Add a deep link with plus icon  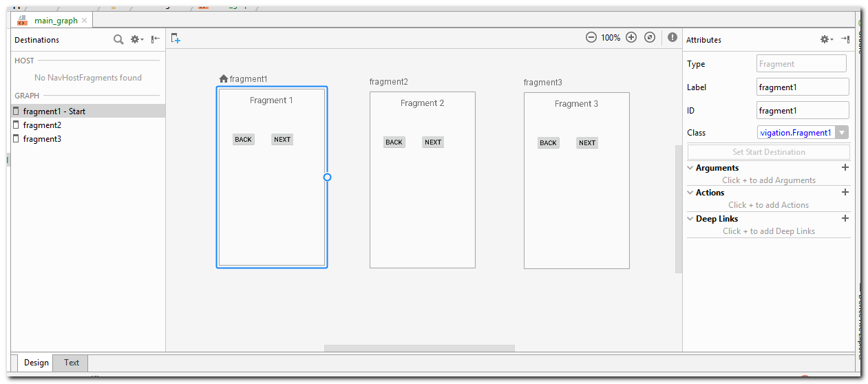click(x=845, y=218)
